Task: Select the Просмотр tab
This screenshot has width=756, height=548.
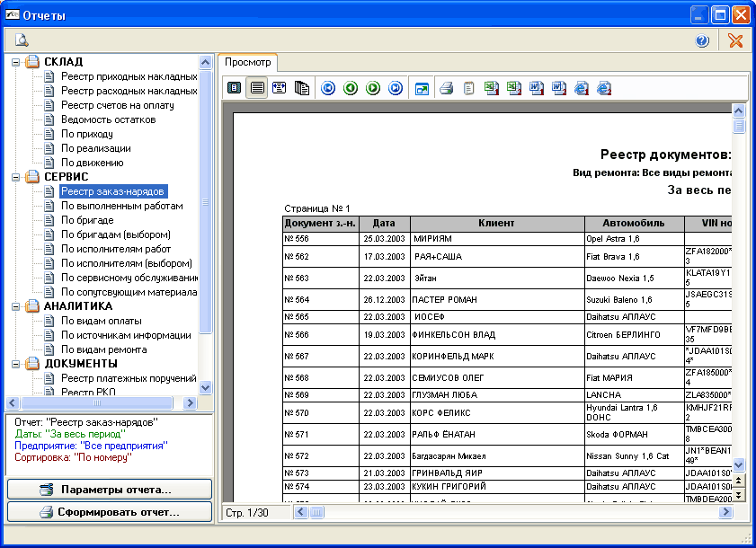Action: [x=247, y=63]
